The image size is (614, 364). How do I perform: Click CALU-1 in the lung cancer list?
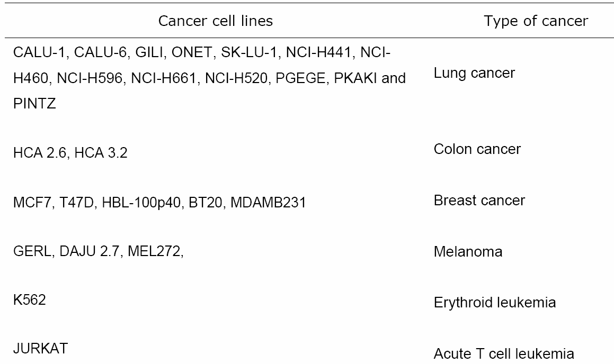(40, 52)
